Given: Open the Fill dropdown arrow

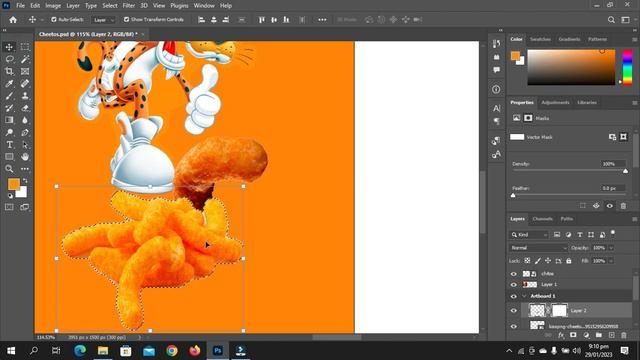Looking at the screenshot, I should pos(611,261).
